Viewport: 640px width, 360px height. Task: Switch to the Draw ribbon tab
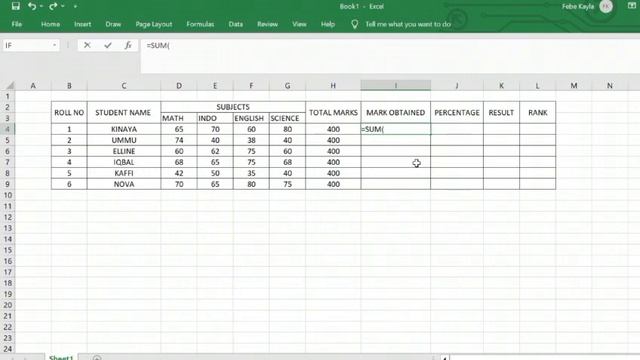[113, 24]
